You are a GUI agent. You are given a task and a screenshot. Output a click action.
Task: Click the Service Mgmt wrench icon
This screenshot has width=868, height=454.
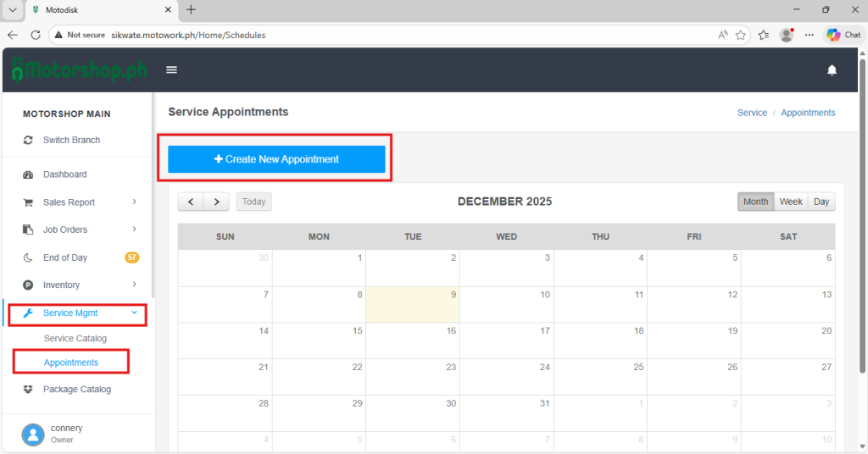coord(28,313)
